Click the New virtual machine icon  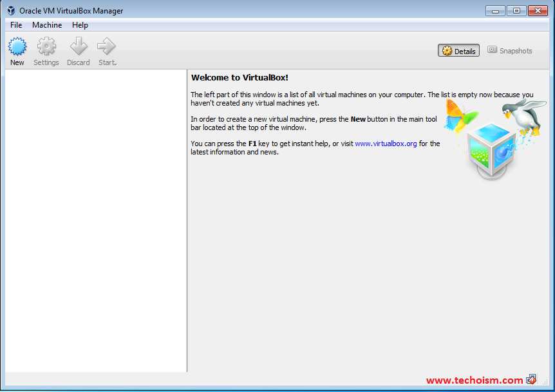(x=17, y=46)
